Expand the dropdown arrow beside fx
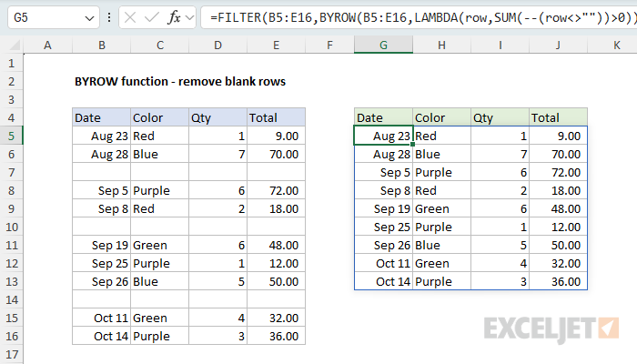This screenshot has height=364, width=637. click(189, 17)
